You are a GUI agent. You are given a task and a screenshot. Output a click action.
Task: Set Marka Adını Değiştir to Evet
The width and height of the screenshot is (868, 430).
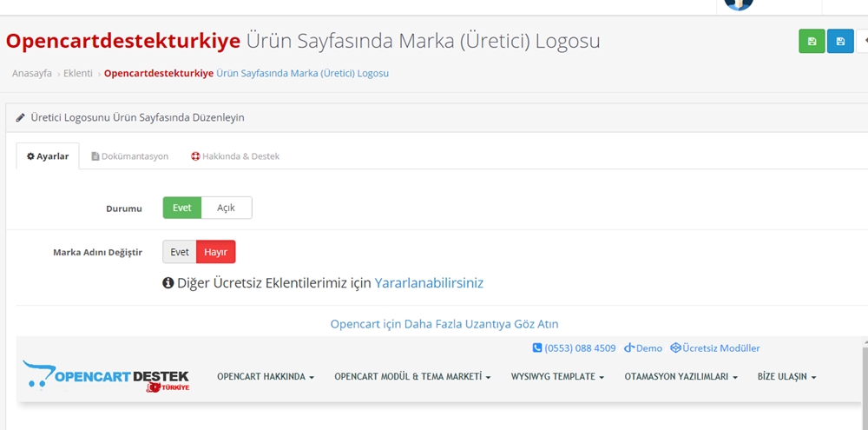180,252
